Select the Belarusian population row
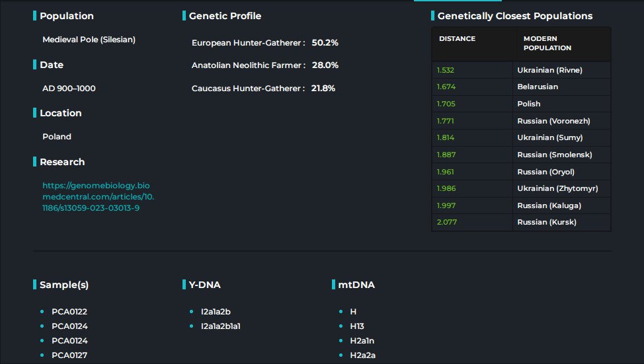This screenshot has width=644, height=364. 538,87
